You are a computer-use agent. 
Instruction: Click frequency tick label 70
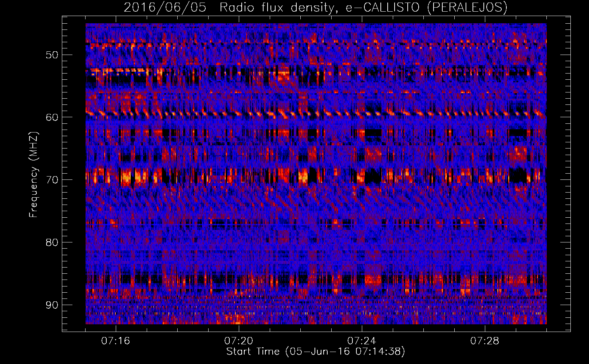51,180
